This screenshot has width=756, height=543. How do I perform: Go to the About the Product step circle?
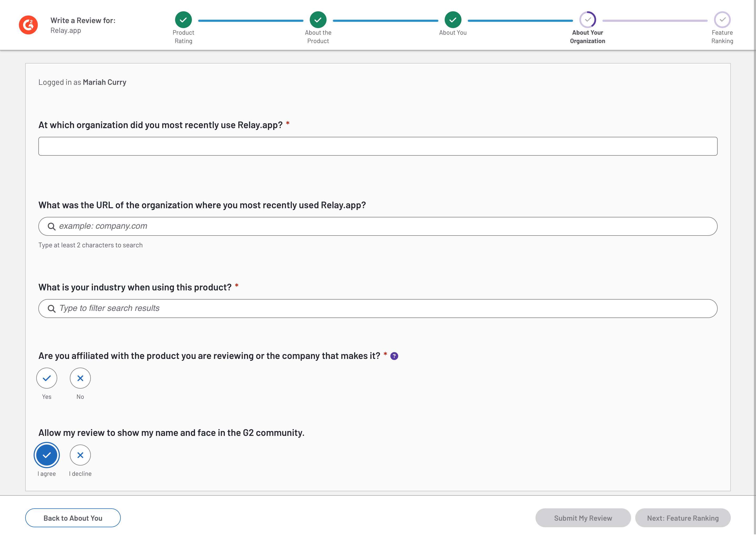tap(318, 20)
